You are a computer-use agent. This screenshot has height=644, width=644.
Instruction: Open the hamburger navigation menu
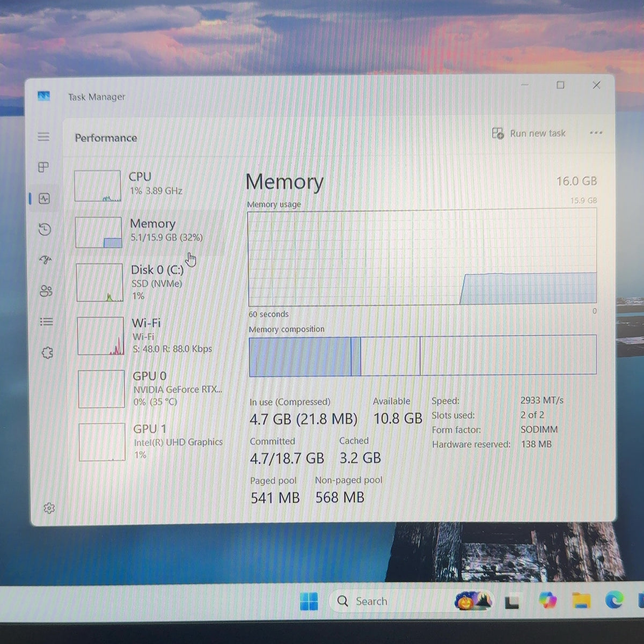tap(43, 137)
